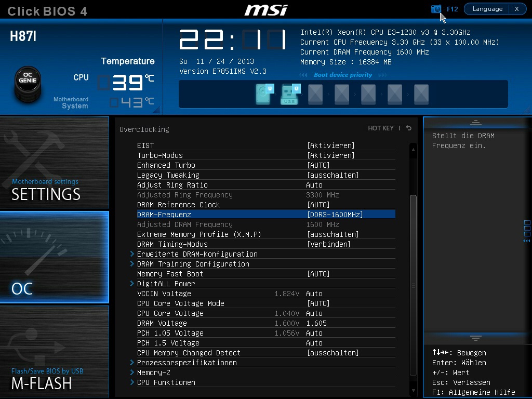532x399 pixels.
Task: Open the M-FLASH BIOS flash panel
Action: [54, 352]
